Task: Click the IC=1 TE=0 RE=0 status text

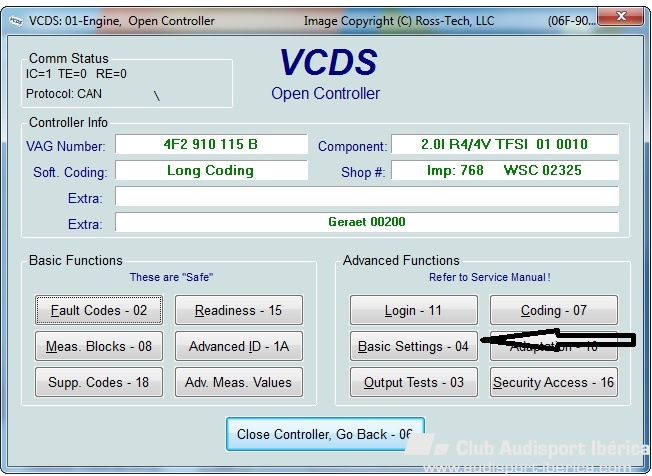Action: pos(76,74)
